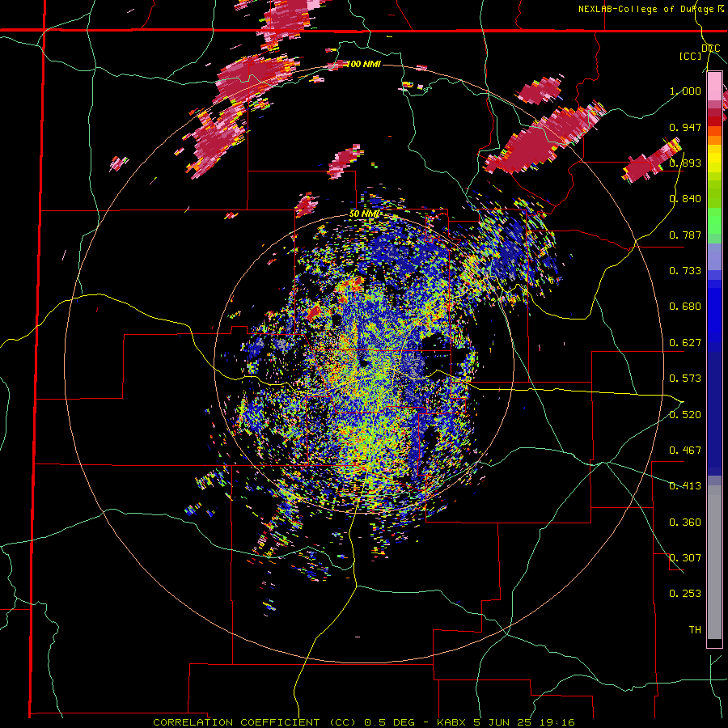728x728 pixels.
Task: Click the DCC label above legend
Action: [710, 49]
